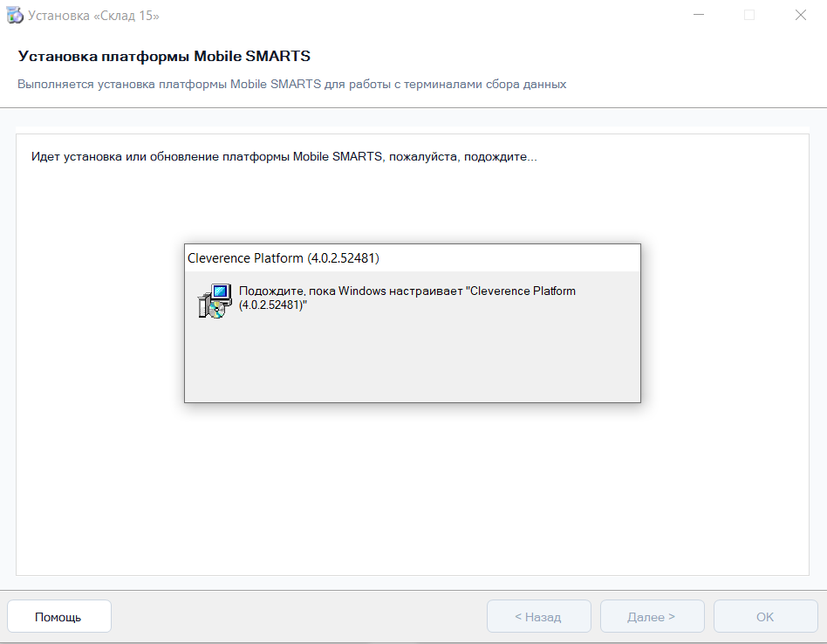
Task: Proceed with the Далее button
Action: coord(652,616)
